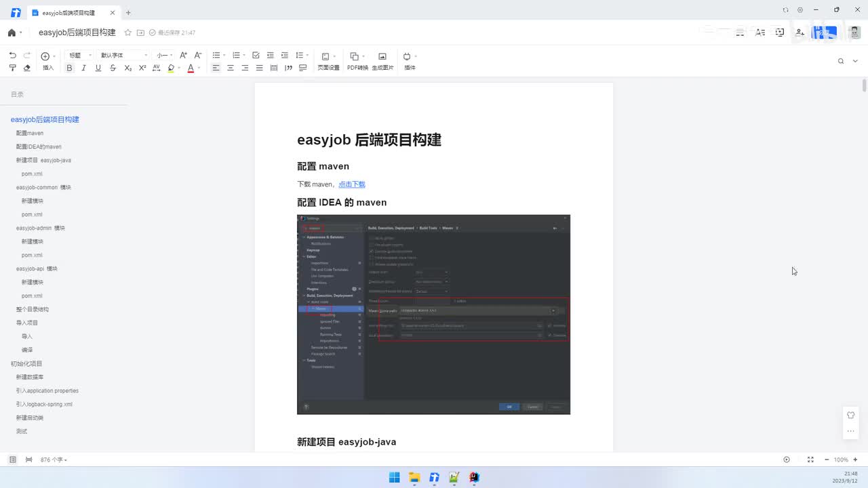868x488 pixels.
Task: Toggle bold formatting
Action: 69,68
